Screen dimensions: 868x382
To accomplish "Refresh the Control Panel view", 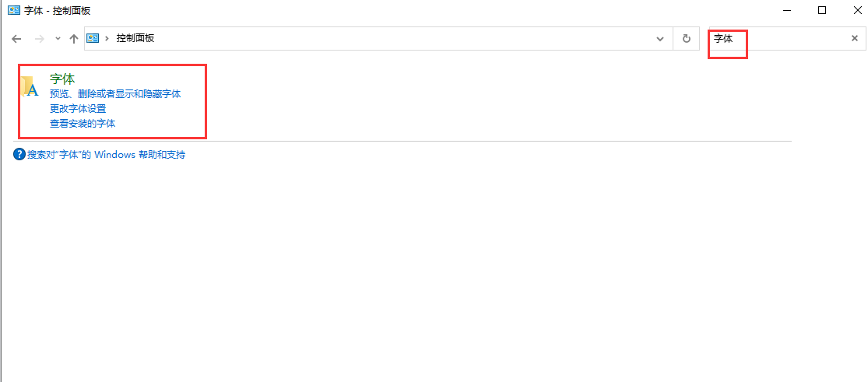I will [x=687, y=39].
